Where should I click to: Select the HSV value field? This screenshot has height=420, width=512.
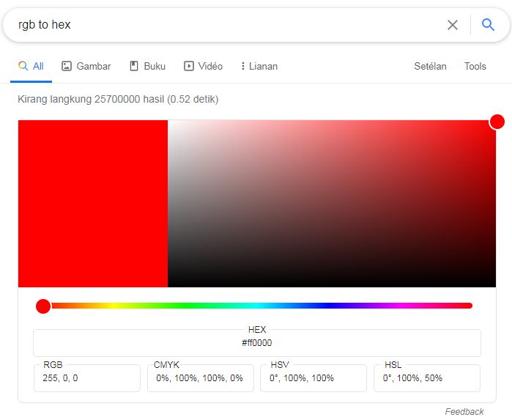pos(313,378)
